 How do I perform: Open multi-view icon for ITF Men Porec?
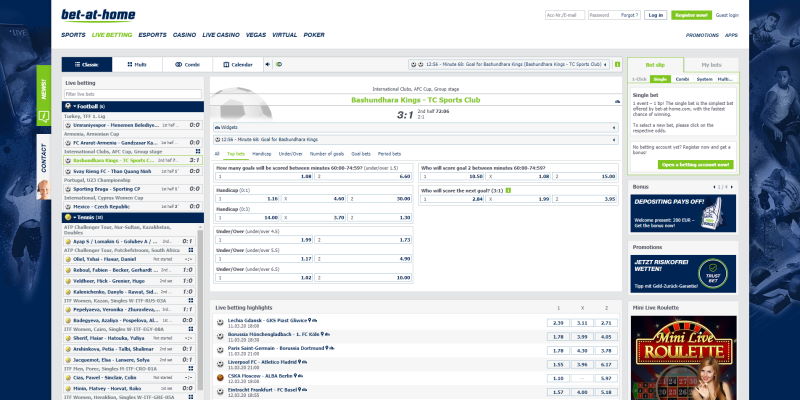coord(191,368)
